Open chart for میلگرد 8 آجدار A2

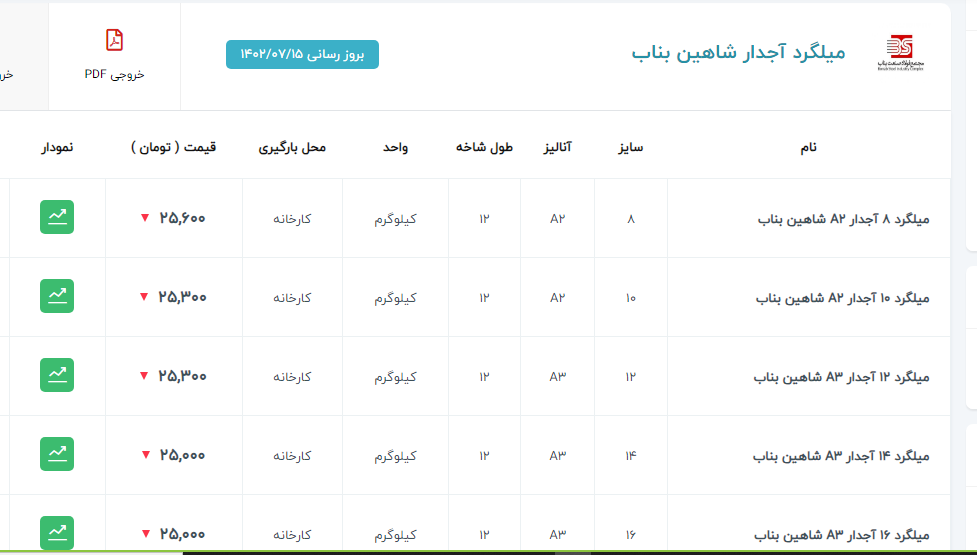57,218
